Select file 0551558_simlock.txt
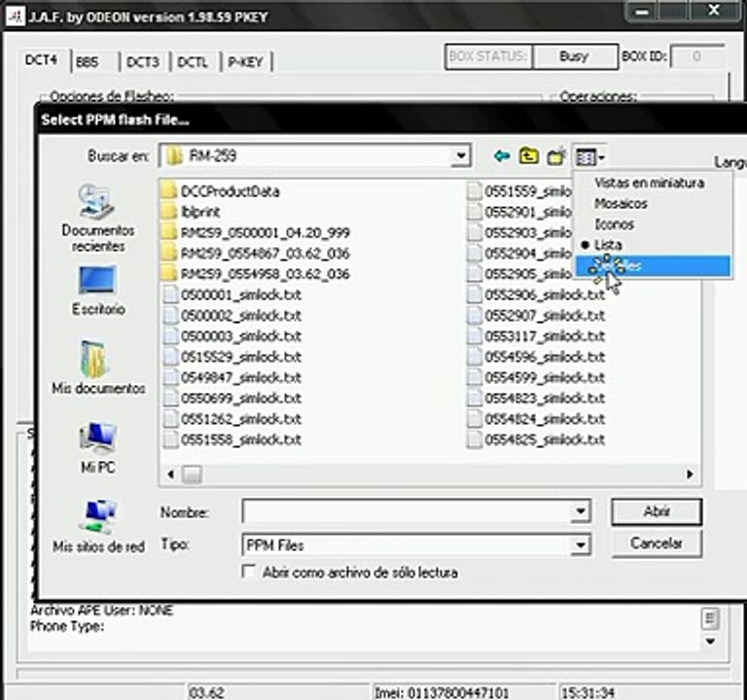The height and width of the screenshot is (700, 747). pyautogui.click(x=232, y=439)
